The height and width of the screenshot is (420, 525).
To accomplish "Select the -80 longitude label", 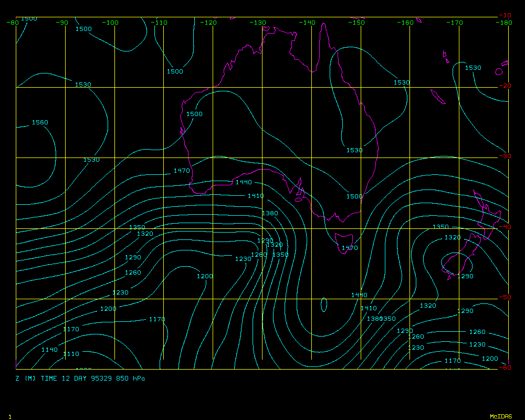I will (13, 23).
